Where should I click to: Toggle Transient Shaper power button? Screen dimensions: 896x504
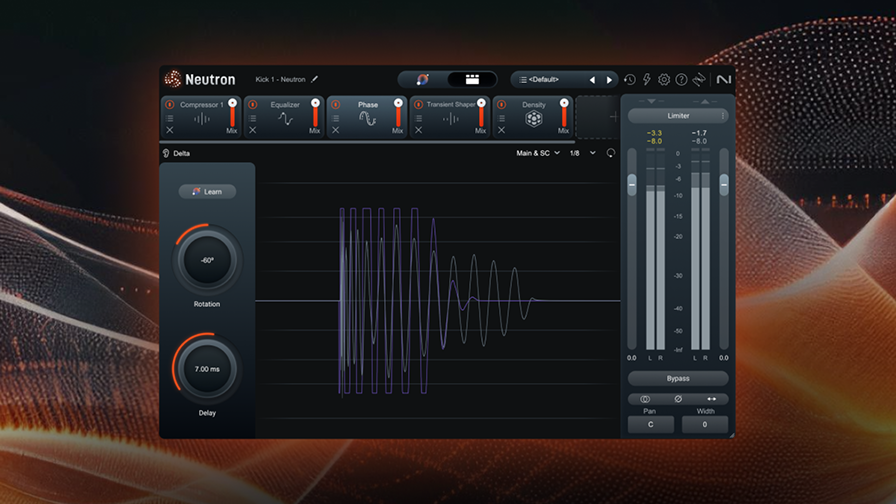418,105
